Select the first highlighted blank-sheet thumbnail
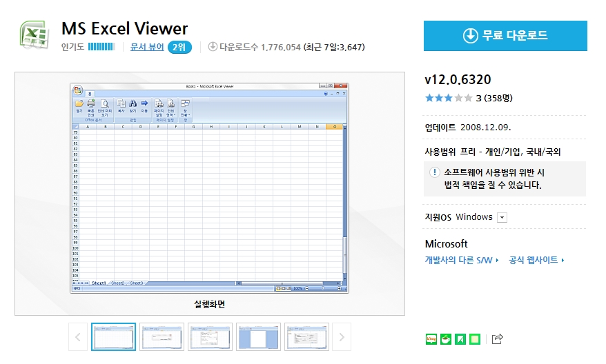This screenshot has height=364, width=606. click(113, 337)
